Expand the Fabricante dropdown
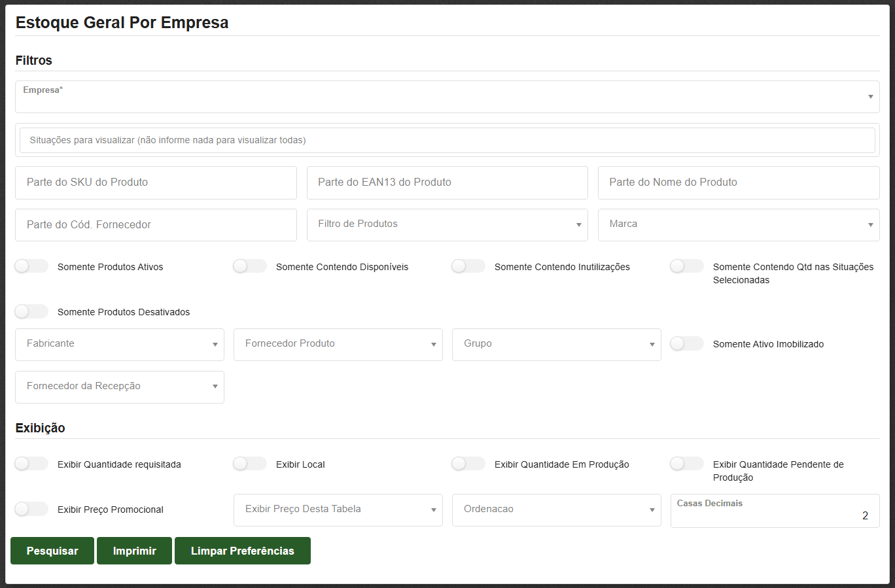This screenshot has height=588, width=895. 120,344
